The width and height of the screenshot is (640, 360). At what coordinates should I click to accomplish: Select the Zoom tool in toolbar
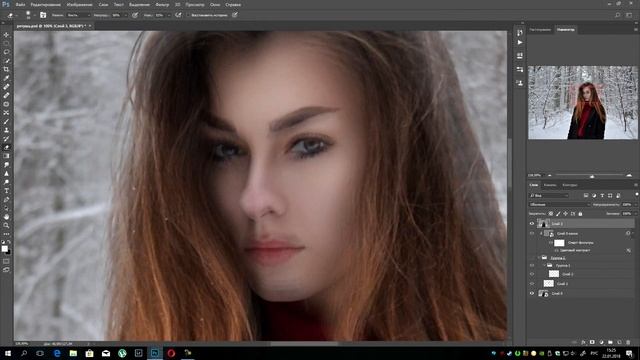6,225
